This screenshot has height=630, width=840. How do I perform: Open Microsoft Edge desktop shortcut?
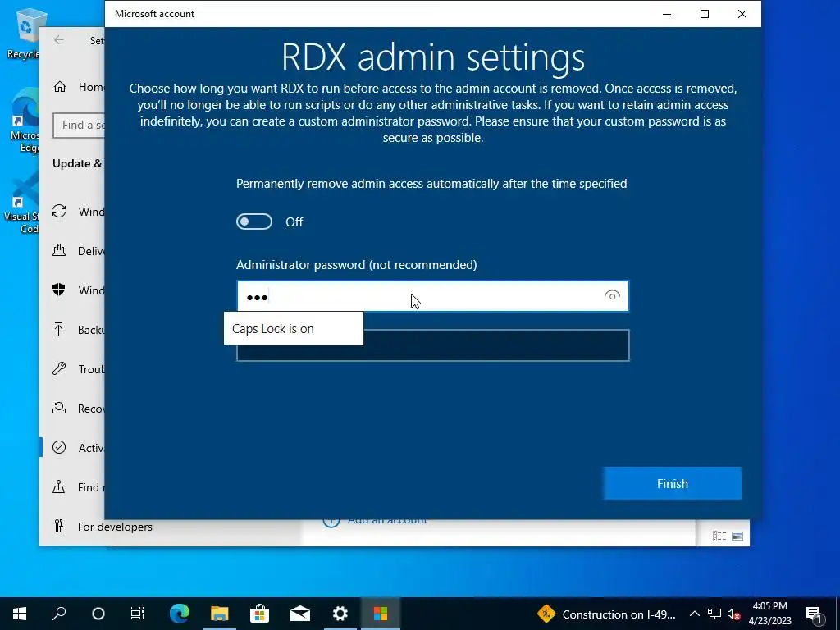point(25,121)
